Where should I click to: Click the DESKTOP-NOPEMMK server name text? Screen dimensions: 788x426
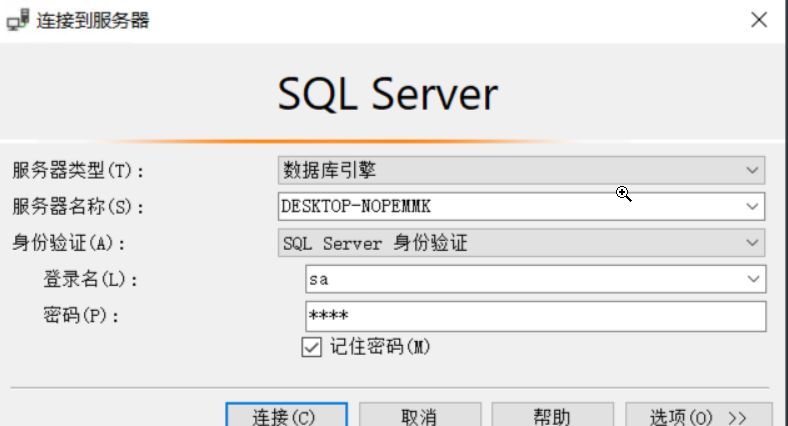tap(356, 207)
